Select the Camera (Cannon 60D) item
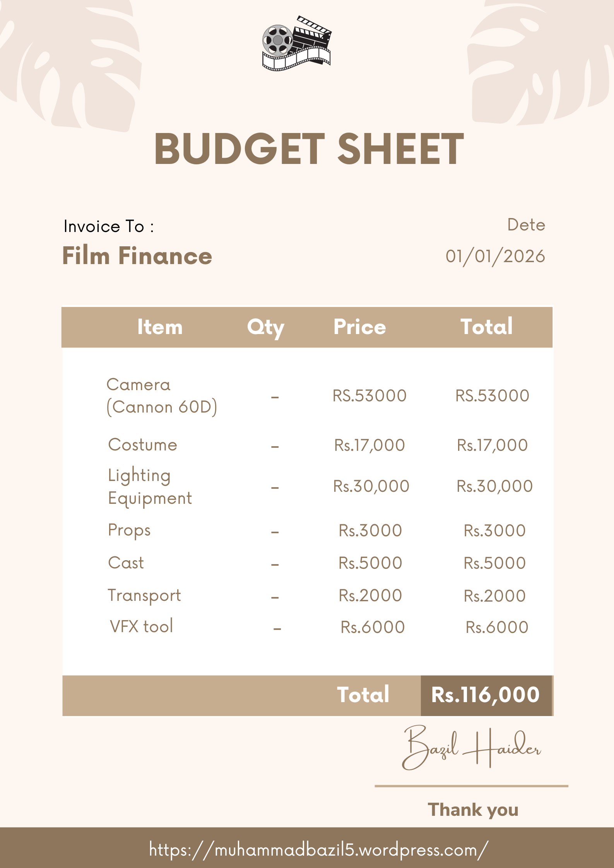 pos(162,396)
